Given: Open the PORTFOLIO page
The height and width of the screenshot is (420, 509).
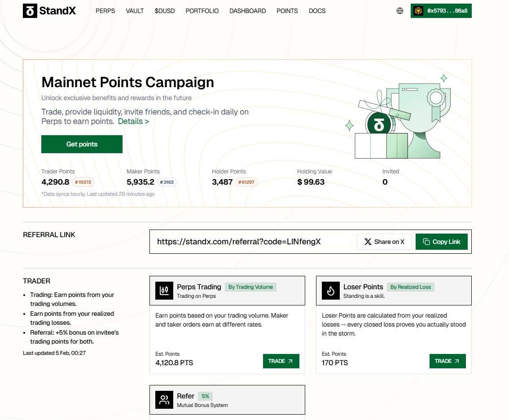Looking at the screenshot, I should [202, 11].
